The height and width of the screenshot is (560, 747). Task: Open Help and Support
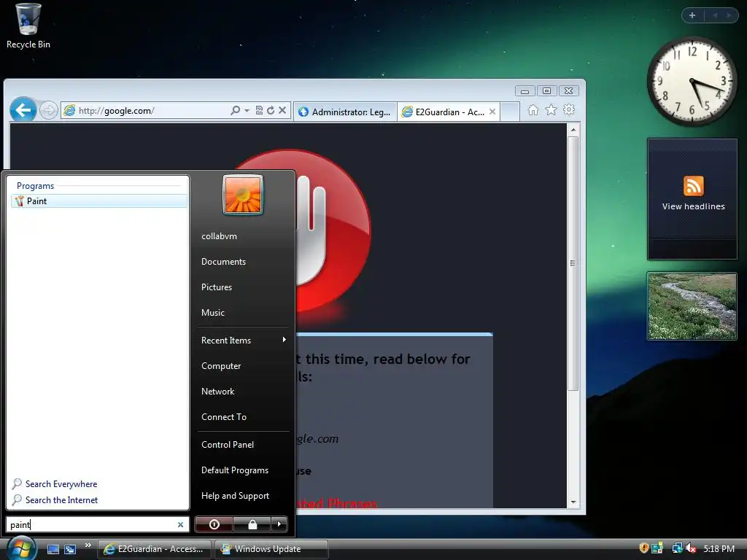[236, 496]
